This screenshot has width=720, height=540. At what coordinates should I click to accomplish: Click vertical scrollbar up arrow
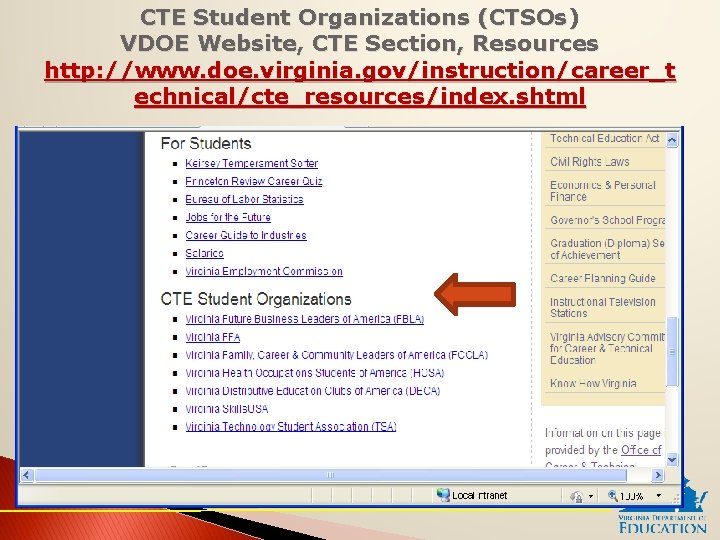click(672, 140)
